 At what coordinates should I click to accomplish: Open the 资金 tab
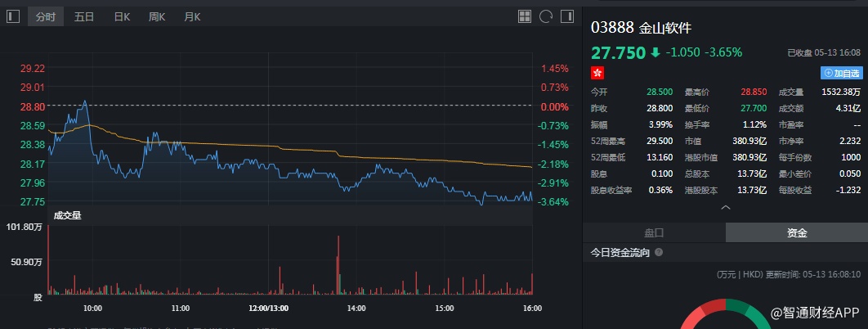(x=797, y=232)
